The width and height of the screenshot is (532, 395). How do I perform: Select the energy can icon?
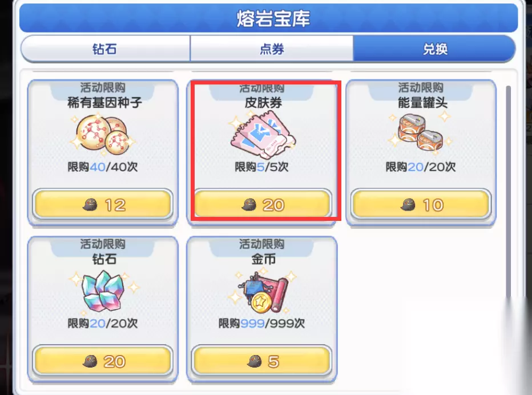pos(421,133)
